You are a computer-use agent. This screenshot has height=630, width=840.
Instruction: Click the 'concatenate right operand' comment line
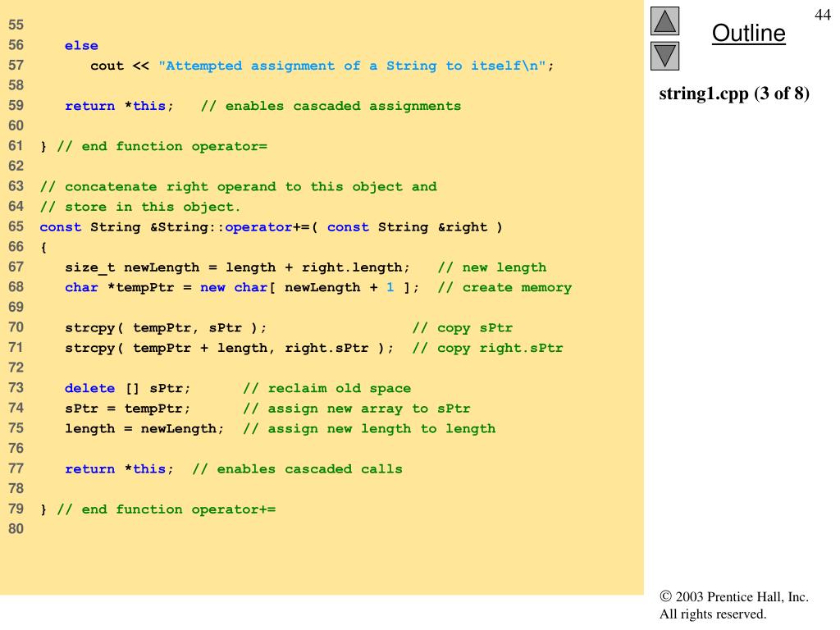point(239,186)
